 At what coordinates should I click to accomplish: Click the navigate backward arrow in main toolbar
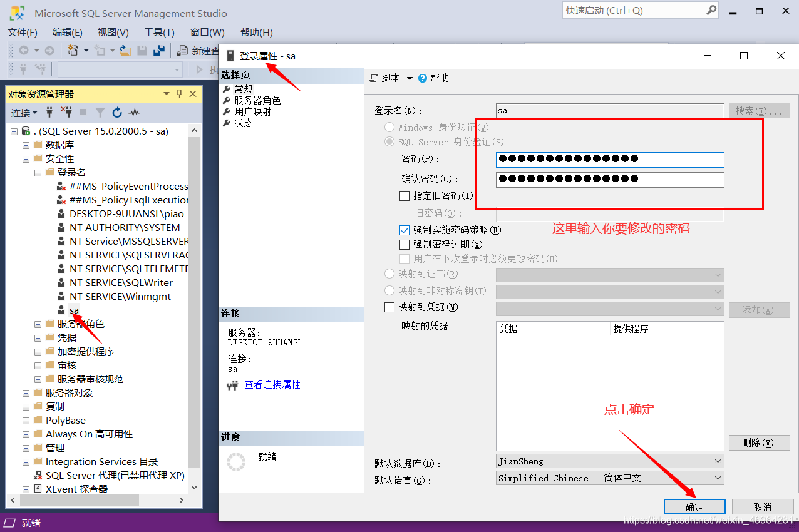pos(24,51)
